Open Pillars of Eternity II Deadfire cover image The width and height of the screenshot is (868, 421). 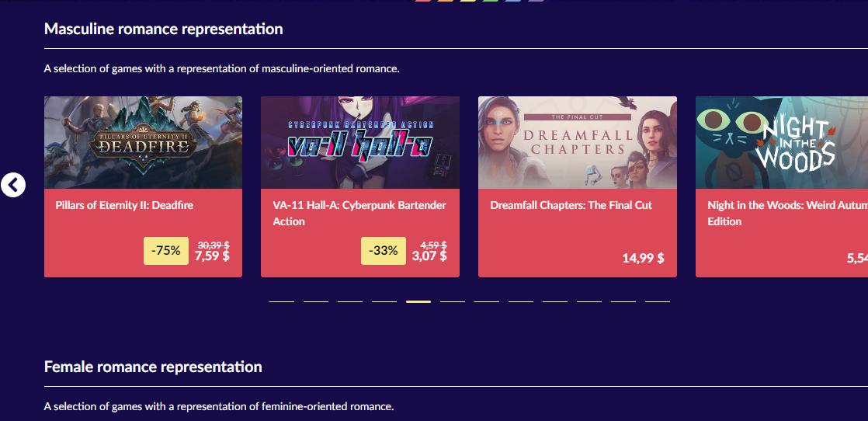[143, 142]
